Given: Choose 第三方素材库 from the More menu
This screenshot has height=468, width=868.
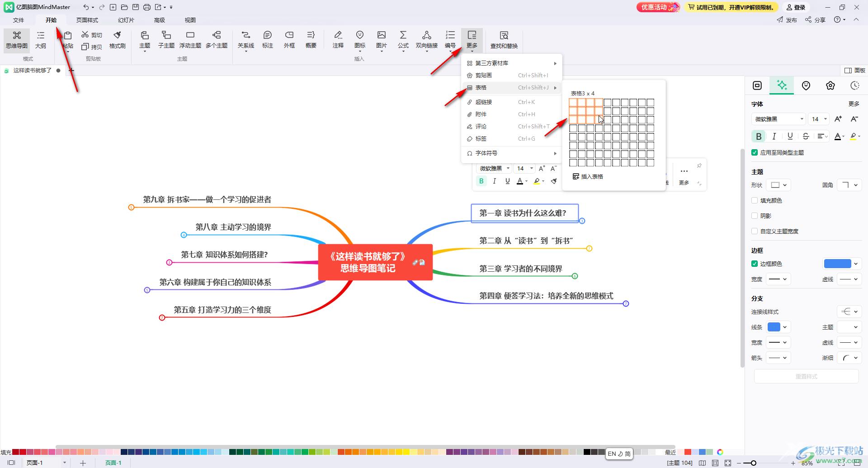Looking at the screenshot, I should tap(512, 63).
